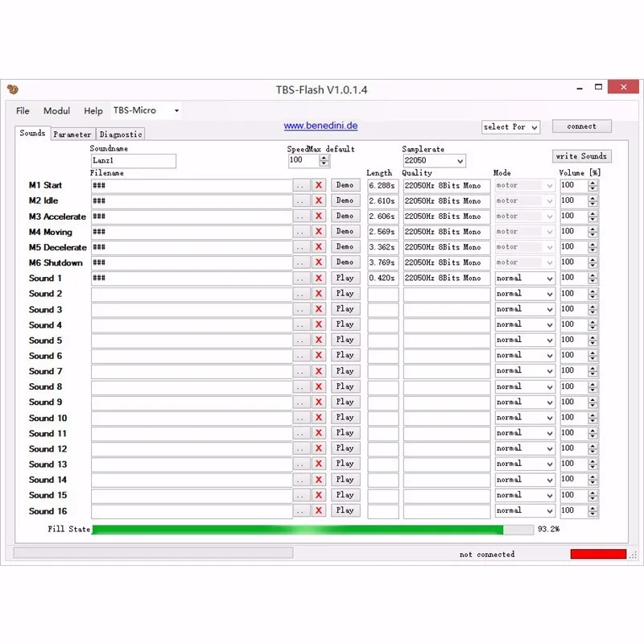This screenshot has width=644, height=644.
Task: Click the M5 Decelerate length value 3.362s
Action: pyautogui.click(x=383, y=247)
